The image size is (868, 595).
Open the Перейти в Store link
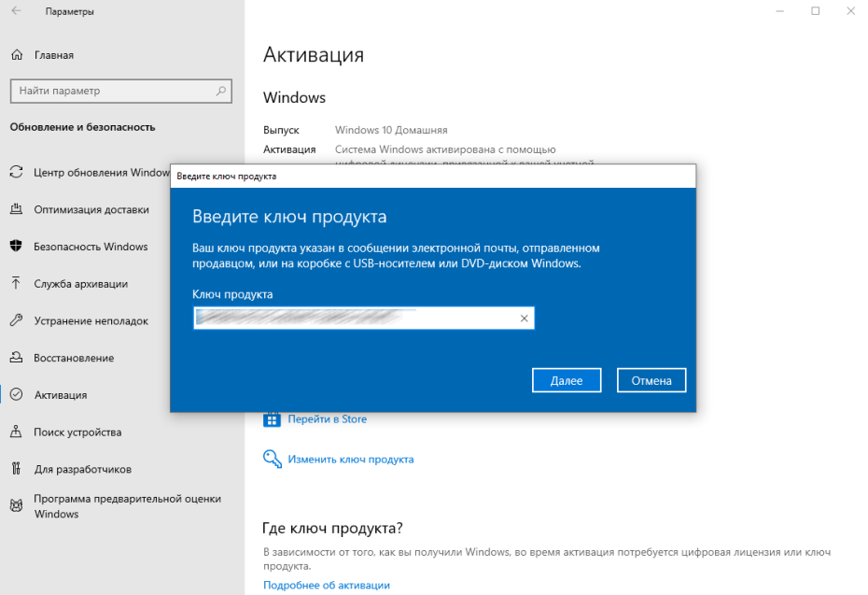pos(328,419)
